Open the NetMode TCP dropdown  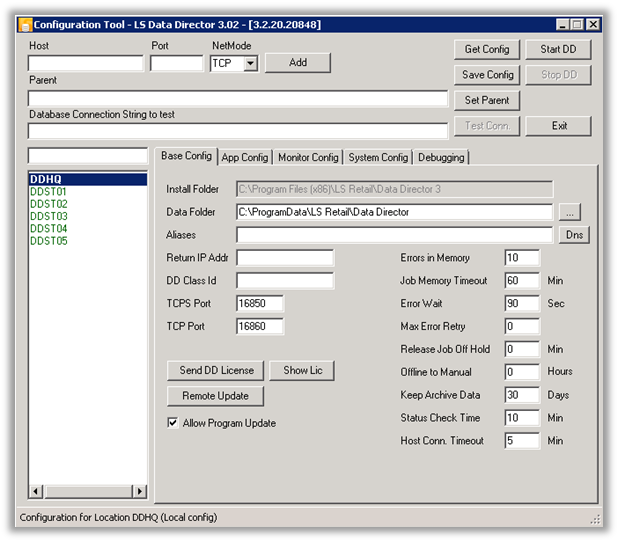coord(250,63)
